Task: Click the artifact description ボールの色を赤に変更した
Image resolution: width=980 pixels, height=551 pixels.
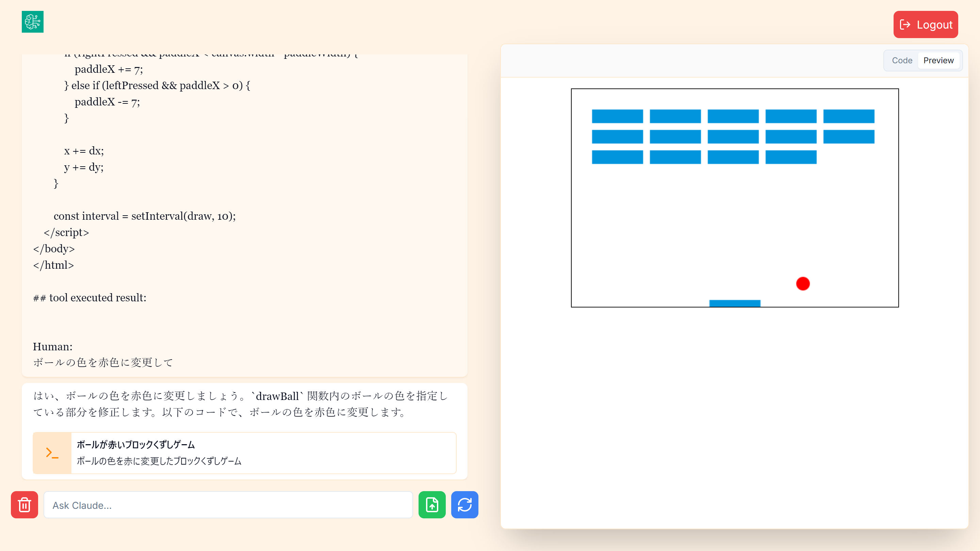Action: [159, 461]
